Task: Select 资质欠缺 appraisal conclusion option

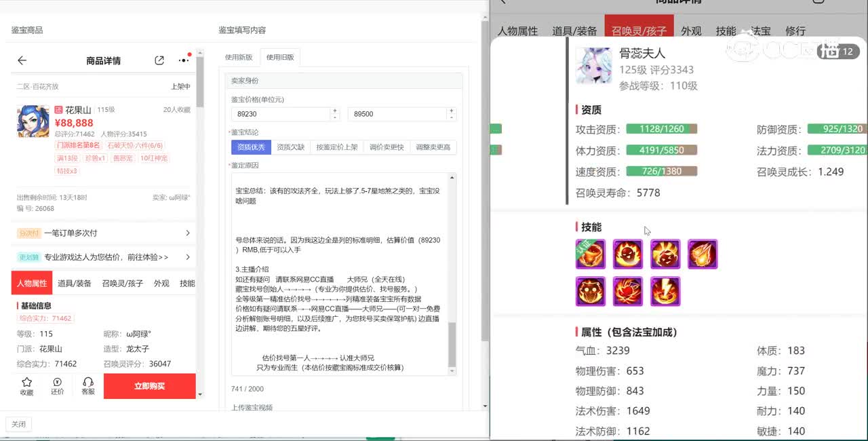Action: point(290,147)
